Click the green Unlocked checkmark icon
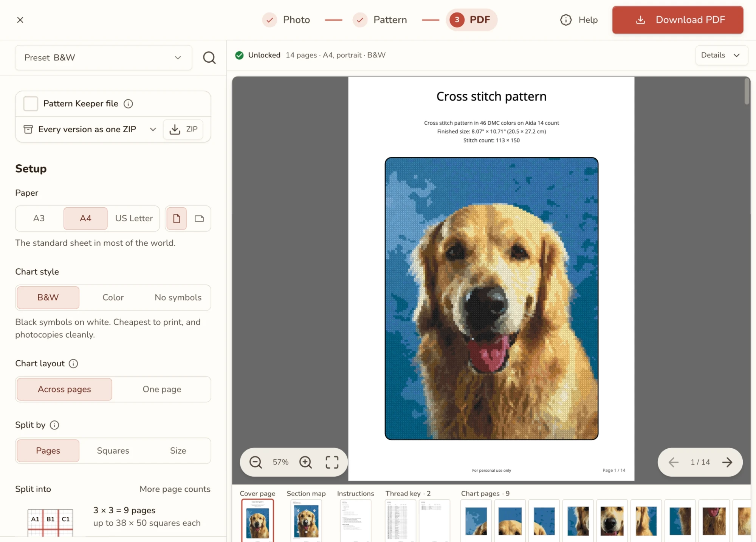 point(239,55)
